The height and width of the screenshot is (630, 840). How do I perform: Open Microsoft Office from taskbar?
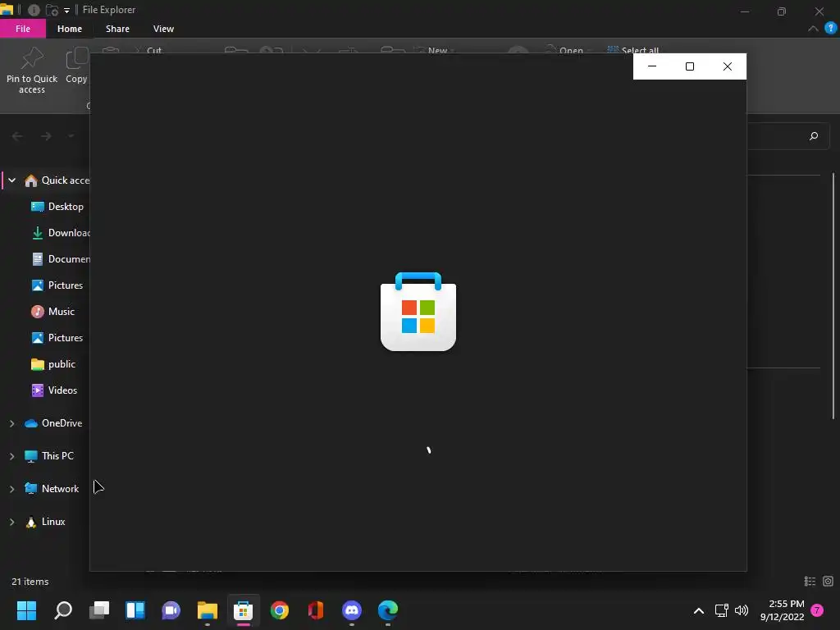tap(316, 610)
